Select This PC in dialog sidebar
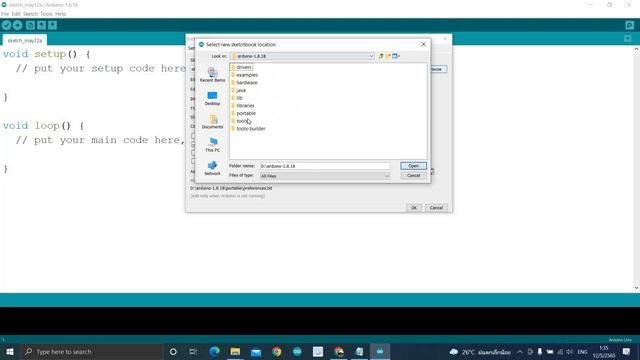Viewport: 640px width, 360px height. [x=212, y=145]
